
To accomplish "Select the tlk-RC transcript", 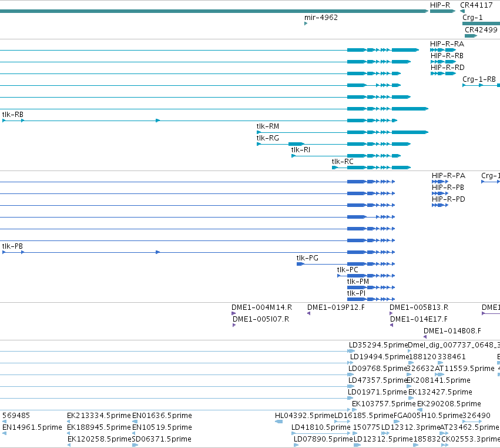I will click(x=371, y=168).
